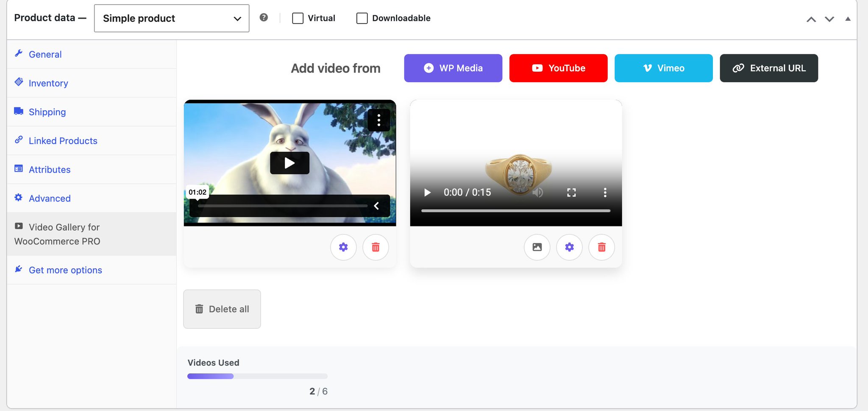Open the Product data help tooltip icon
868x411 pixels.
pos(264,17)
